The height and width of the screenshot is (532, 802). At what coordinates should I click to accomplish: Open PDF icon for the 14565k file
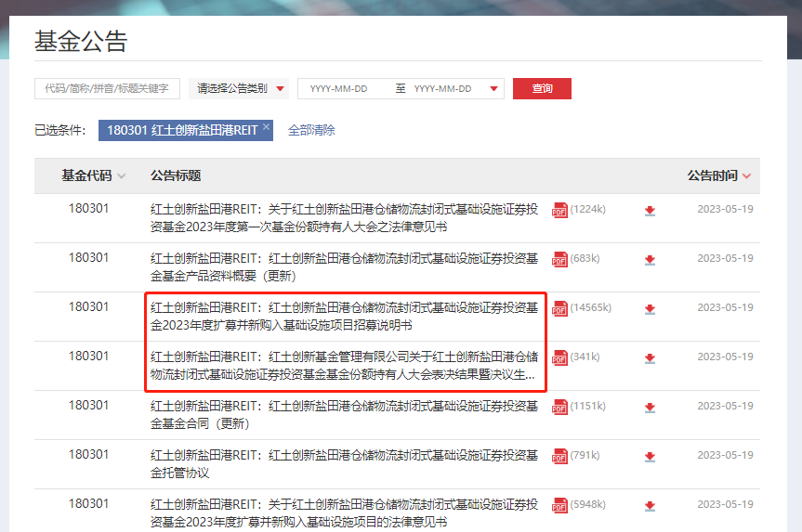pos(559,308)
